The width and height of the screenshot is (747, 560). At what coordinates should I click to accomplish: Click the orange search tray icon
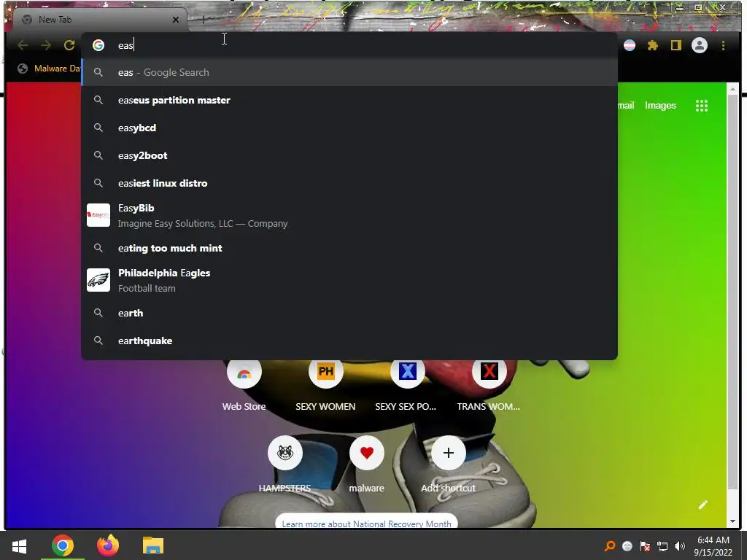tap(609, 546)
